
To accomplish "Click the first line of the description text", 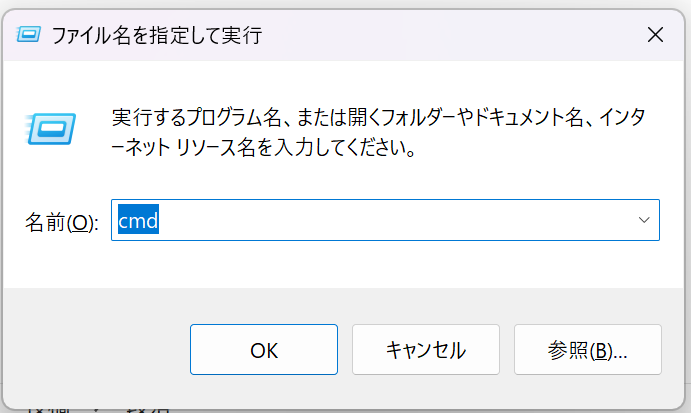I will point(378,118).
